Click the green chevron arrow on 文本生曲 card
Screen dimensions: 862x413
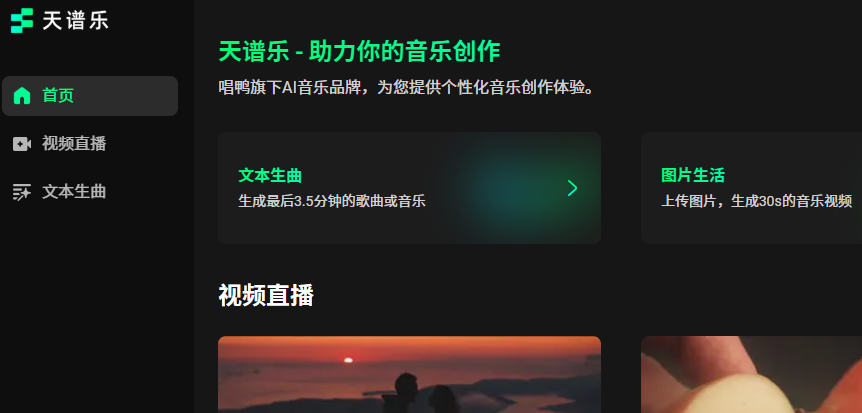[x=572, y=188]
